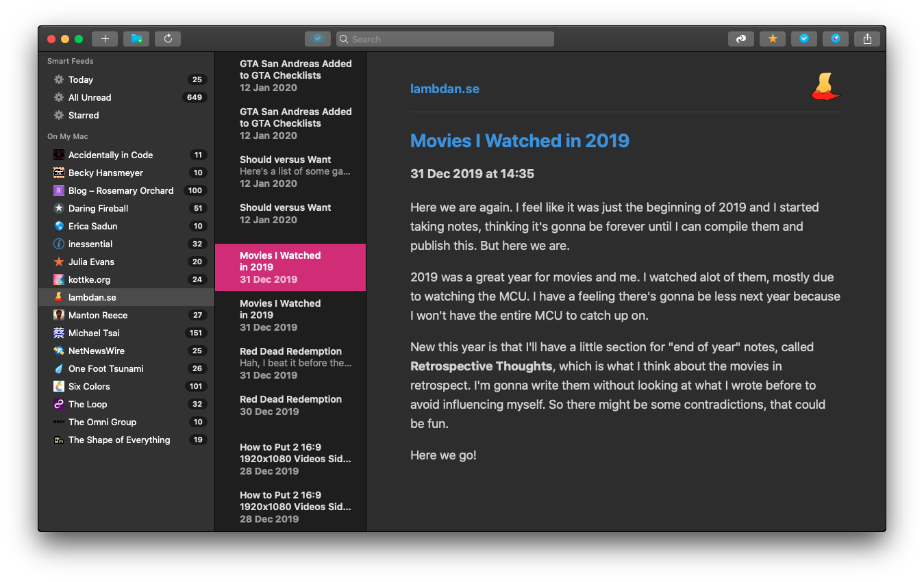Screen dimensions: 924x582
Task: Click the 151 unread badge for Michael Tsai
Action: tap(196, 333)
